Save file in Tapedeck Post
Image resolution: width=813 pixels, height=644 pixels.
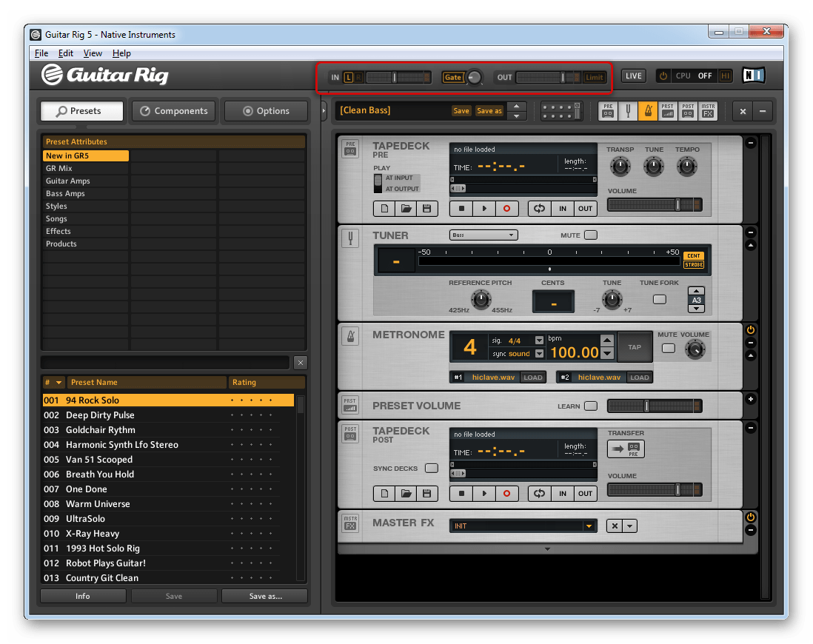(x=427, y=494)
